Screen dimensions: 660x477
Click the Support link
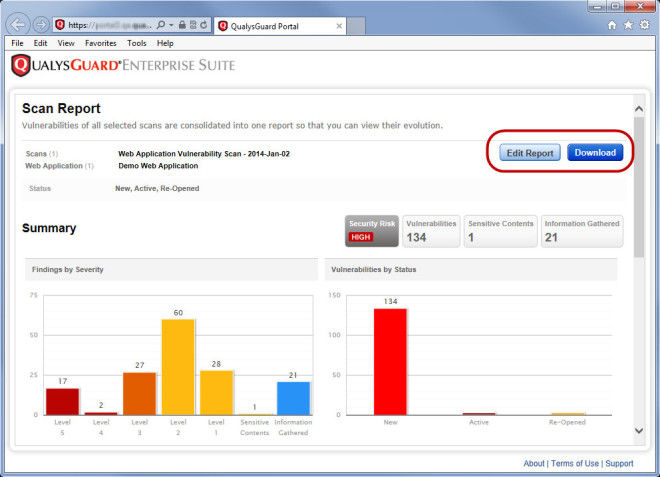[619, 463]
